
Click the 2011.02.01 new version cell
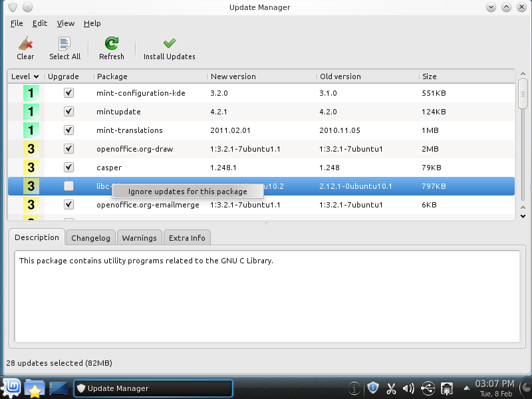(x=230, y=130)
